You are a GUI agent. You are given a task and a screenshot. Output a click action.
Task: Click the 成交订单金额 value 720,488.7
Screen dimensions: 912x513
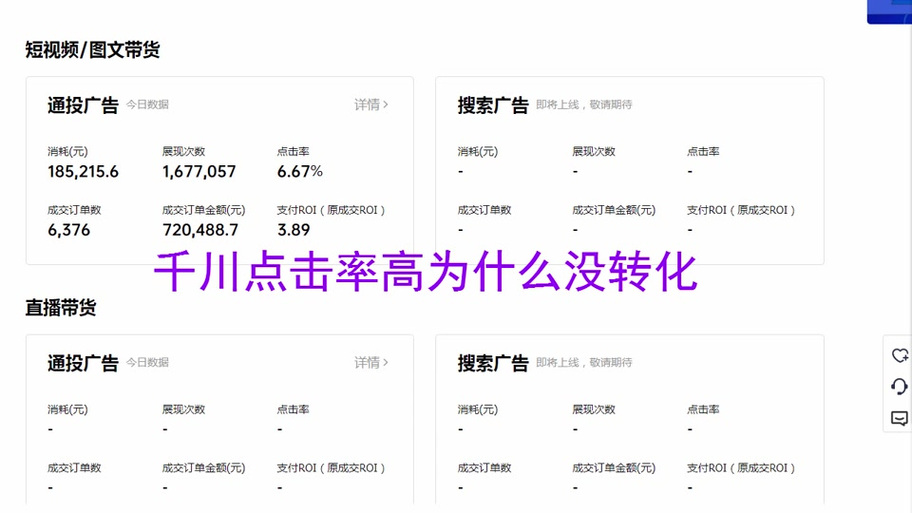click(x=200, y=230)
